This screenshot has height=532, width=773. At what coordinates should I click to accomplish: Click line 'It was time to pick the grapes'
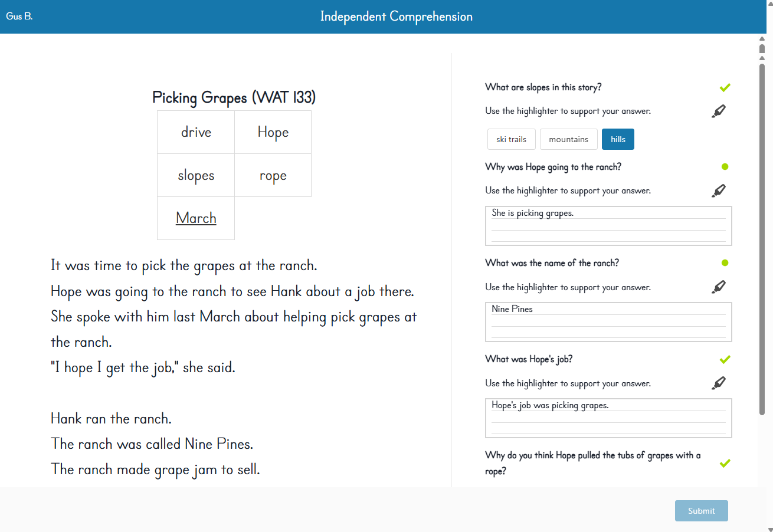184,265
